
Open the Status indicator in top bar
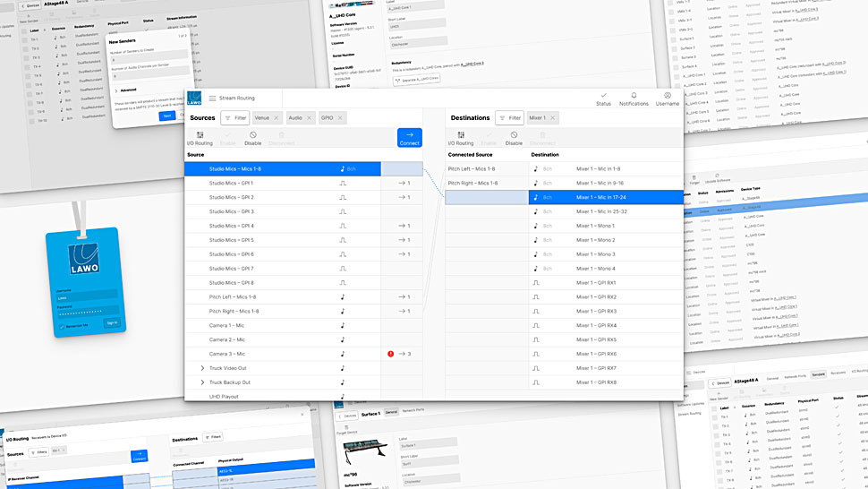(x=603, y=99)
